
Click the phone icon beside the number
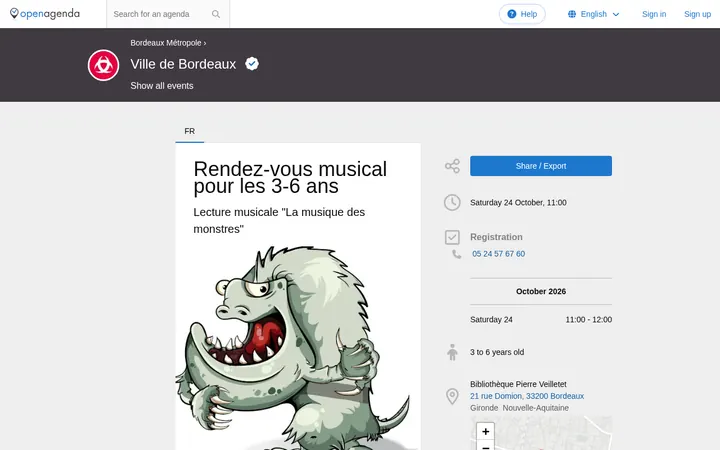pyautogui.click(x=456, y=254)
